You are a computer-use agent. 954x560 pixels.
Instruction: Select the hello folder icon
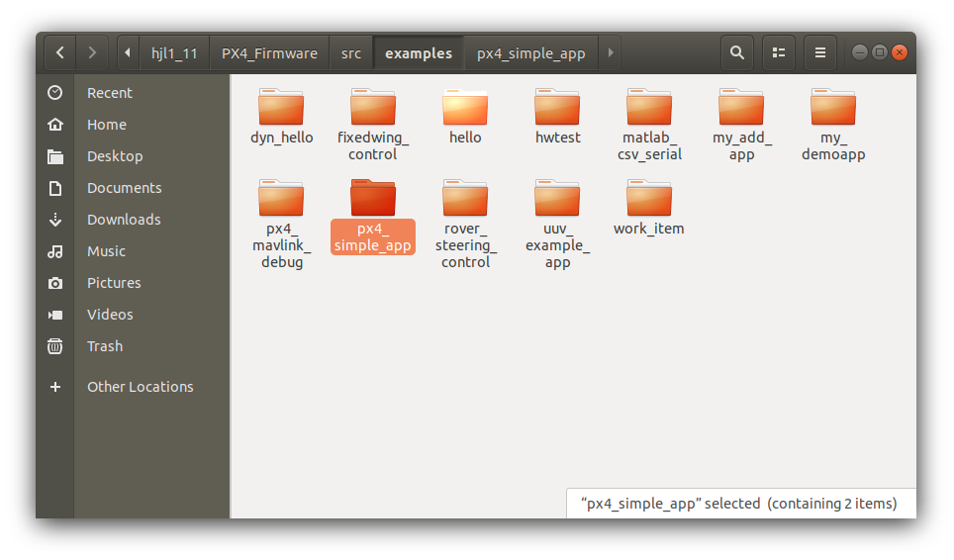(465, 107)
